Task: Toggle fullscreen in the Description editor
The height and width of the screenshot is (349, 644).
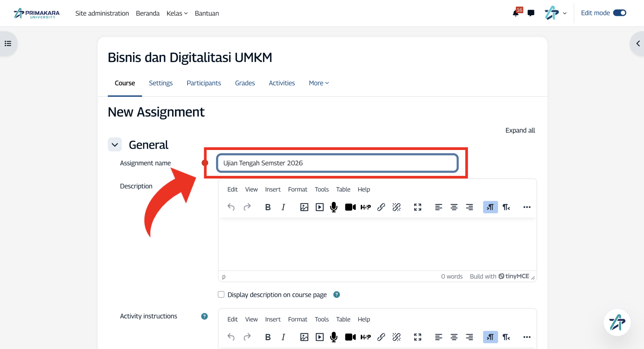Action: point(418,207)
